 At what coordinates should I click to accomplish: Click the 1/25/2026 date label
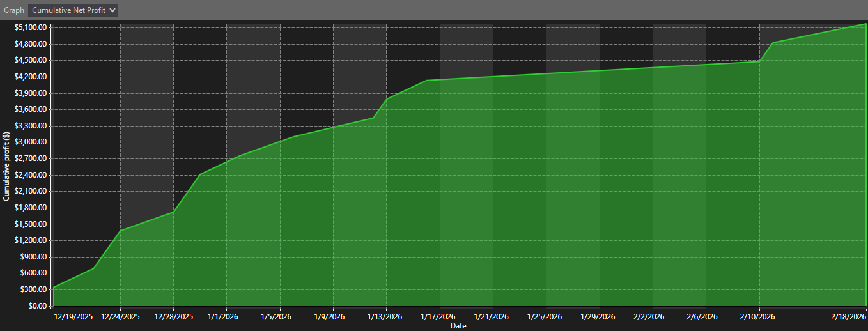[x=545, y=316]
